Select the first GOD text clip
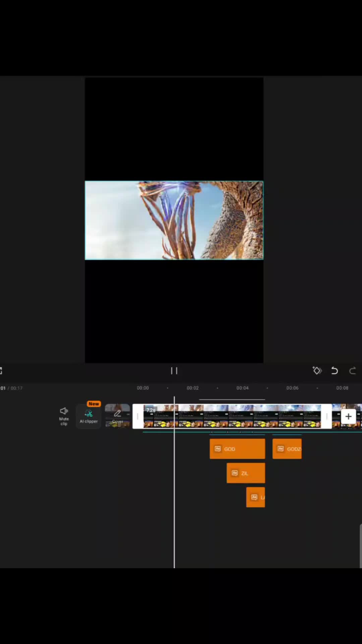Viewport: 362px width, 644px height. click(x=237, y=449)
